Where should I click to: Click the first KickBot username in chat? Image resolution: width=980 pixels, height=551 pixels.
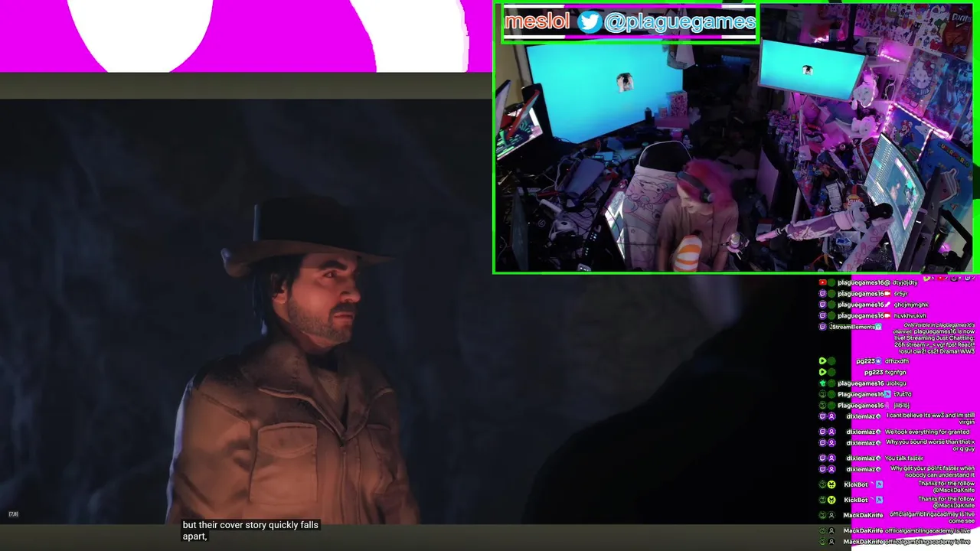pyautogui.click(x=856, y=484)
